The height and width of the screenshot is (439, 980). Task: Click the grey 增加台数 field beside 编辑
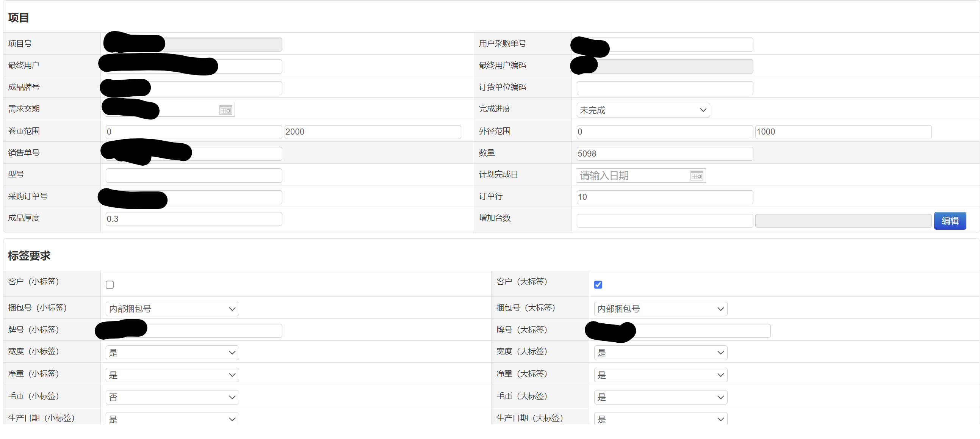(843, 221)
